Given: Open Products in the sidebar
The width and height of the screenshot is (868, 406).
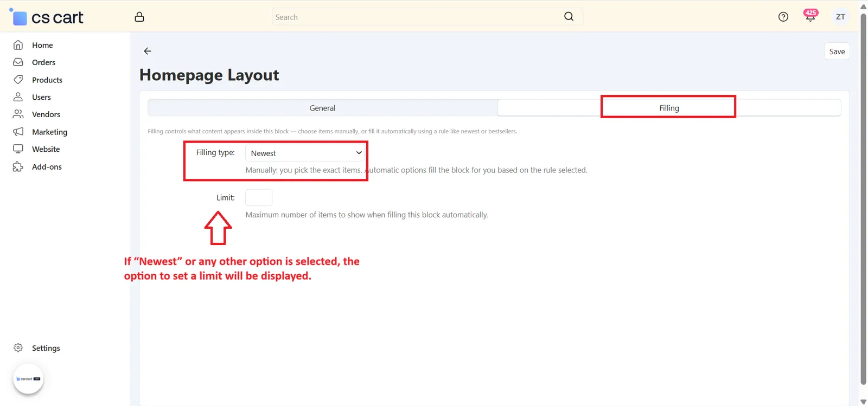Looking at the screenshot, I should point(47,80).
